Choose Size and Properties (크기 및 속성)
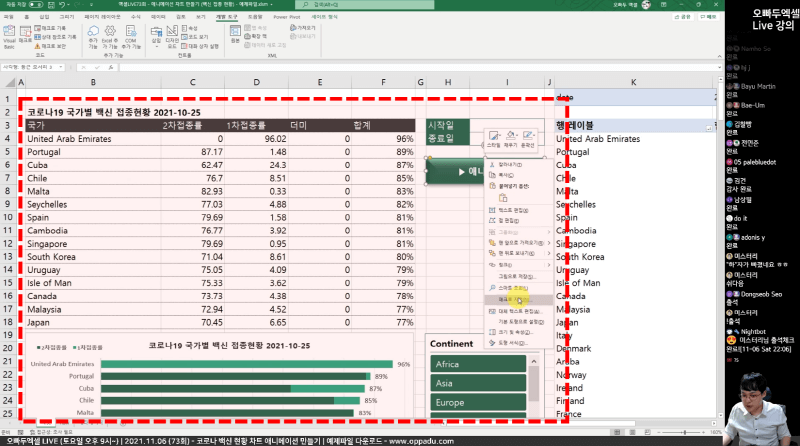Image resolution: width=800 pixels, height=446 pixels. (518, 332)
